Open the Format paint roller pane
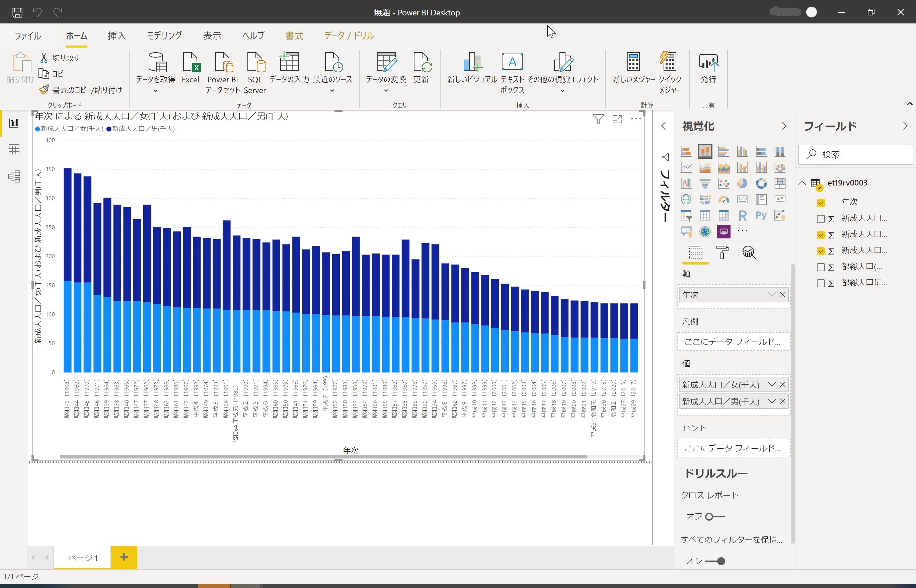 click(x=722, y=252)
